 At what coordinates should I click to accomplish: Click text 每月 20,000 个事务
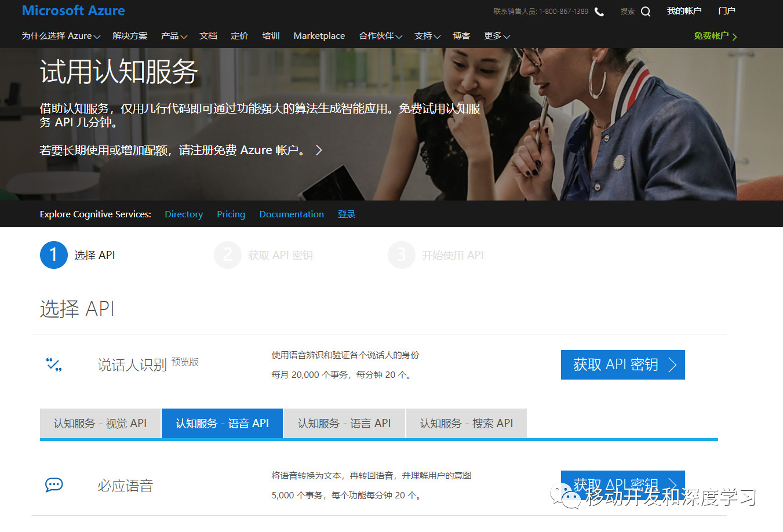coord(309,375)
